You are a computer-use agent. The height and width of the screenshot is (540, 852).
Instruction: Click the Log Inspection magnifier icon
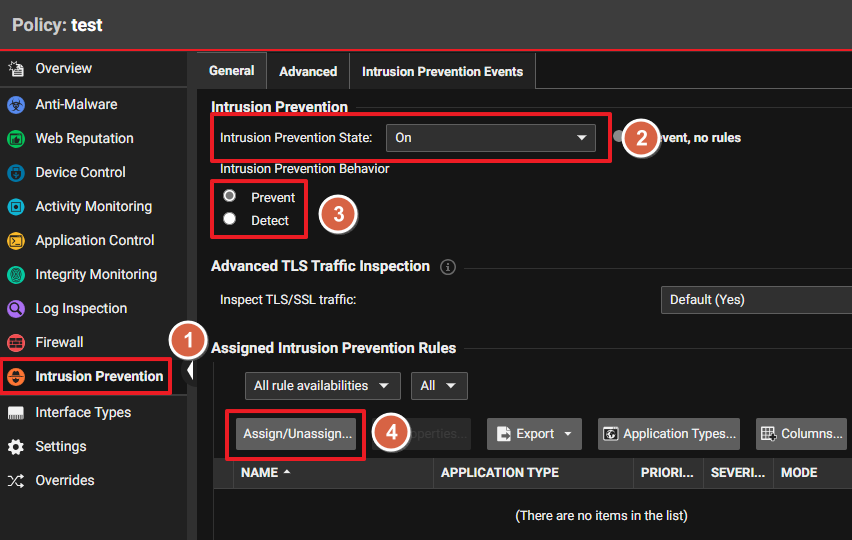(16, 309)
